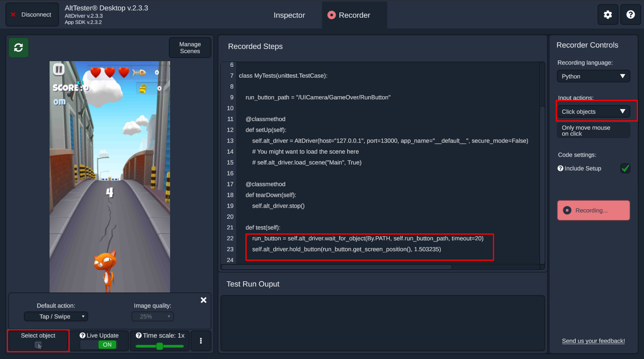Adjust the Time scale slider handle
The width and height of the screenshot is (644, 359).
(x=160, y=346)
